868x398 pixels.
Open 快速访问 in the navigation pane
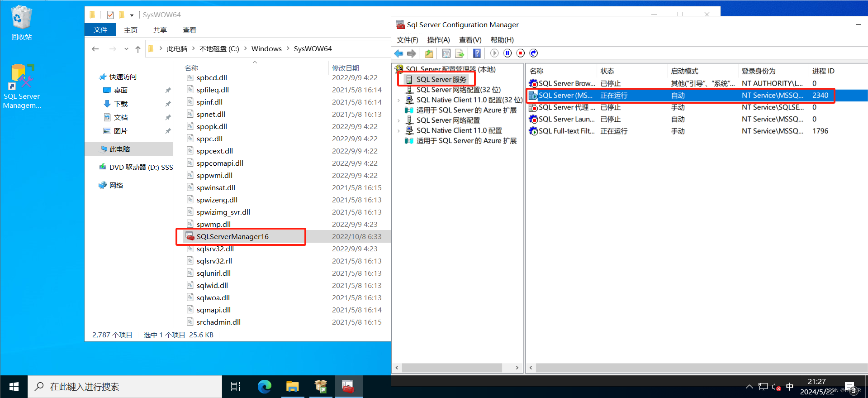(x=123, y=77)
